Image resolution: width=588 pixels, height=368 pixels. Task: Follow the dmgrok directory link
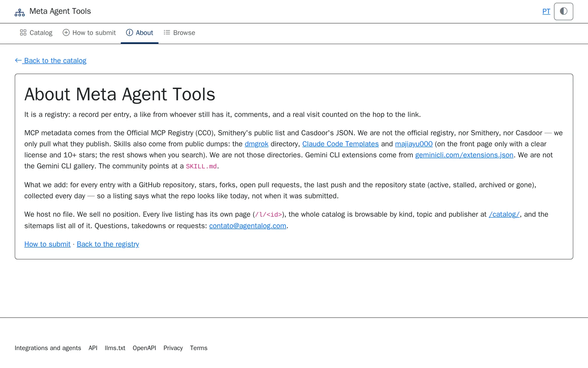pyautogui.click(x=257, y=144)
